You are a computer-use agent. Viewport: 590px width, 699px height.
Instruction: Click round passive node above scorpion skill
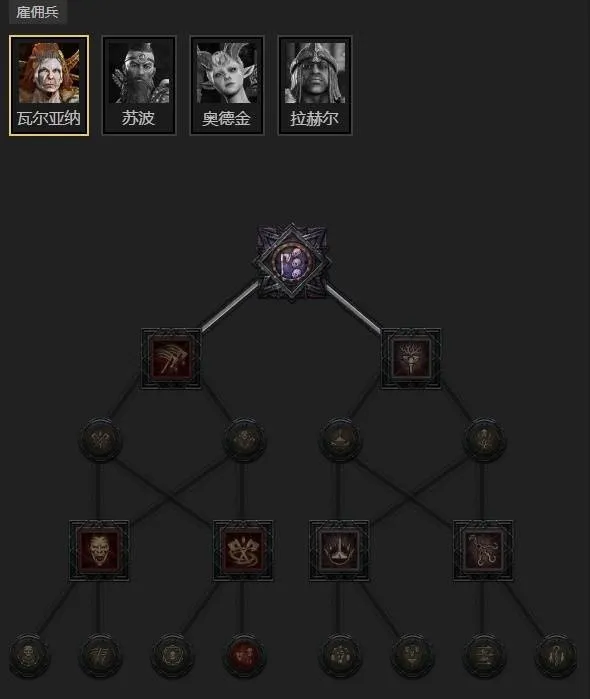point(484,440)
